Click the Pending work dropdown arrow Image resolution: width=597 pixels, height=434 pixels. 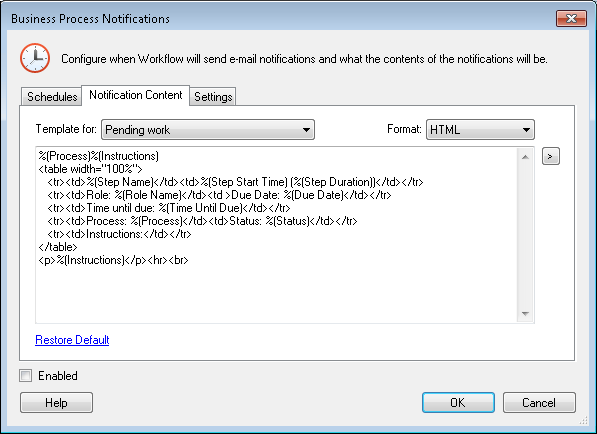click(x=306, y=130)
